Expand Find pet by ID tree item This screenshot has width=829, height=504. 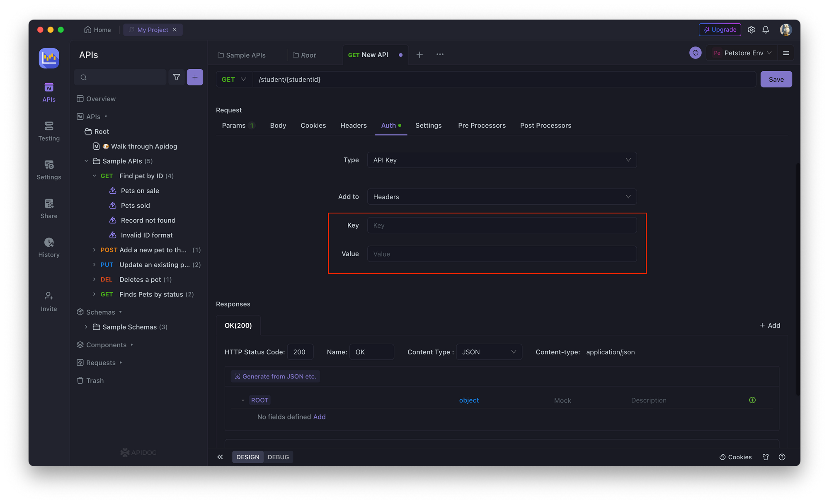(95, 176)
